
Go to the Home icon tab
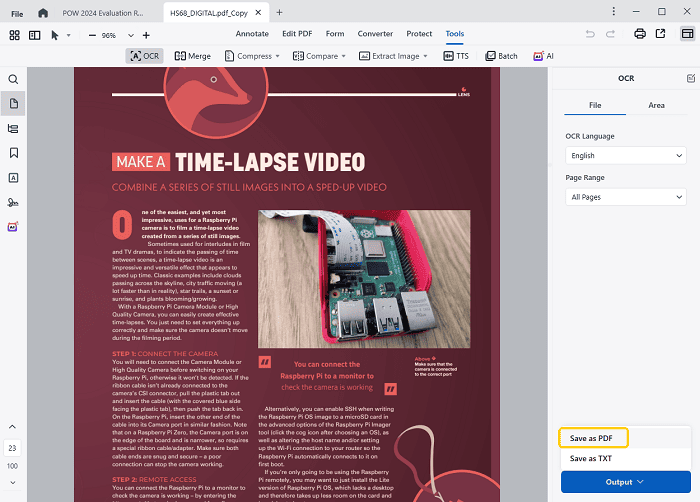click(x=42, y=12)
